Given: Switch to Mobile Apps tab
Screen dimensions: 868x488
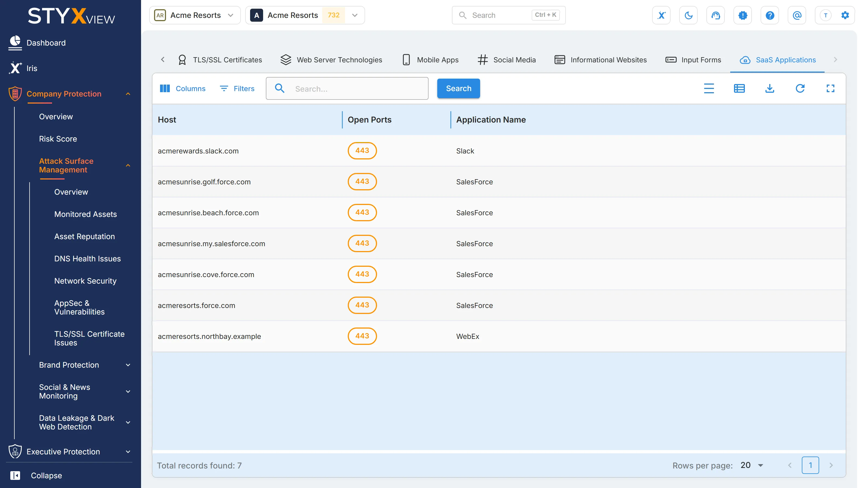Looking at the screenshot, I should (x=430, y=60).
